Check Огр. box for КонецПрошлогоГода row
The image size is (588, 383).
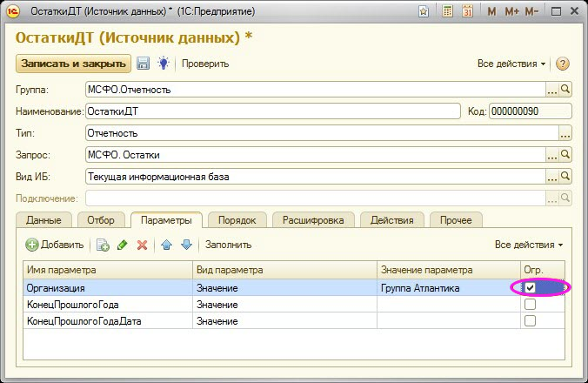pos(530,305)
